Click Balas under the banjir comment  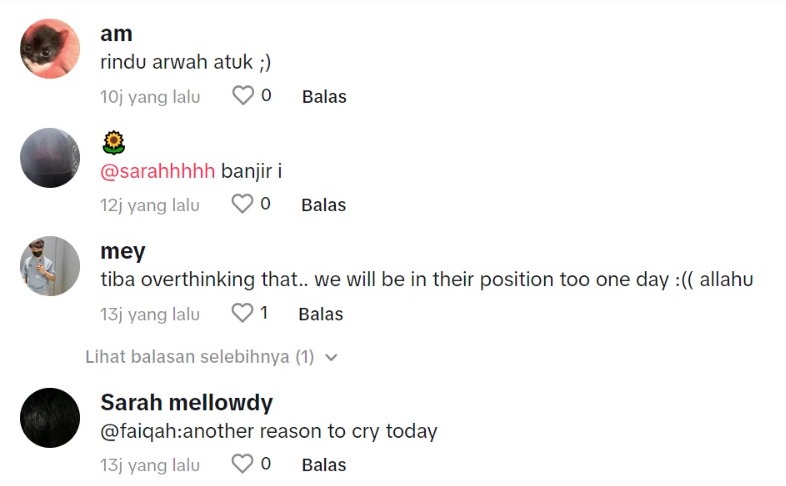[x=323, y=205]
